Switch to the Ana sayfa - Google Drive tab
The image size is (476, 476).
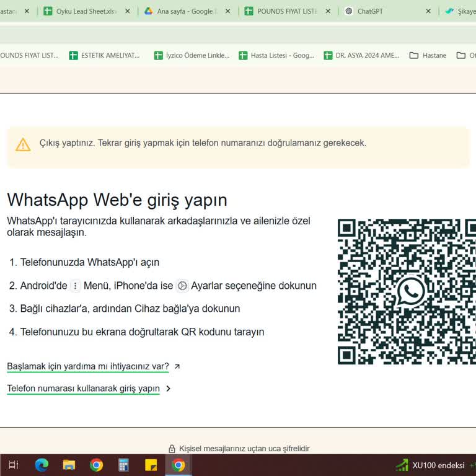click(x=187, y=11)
